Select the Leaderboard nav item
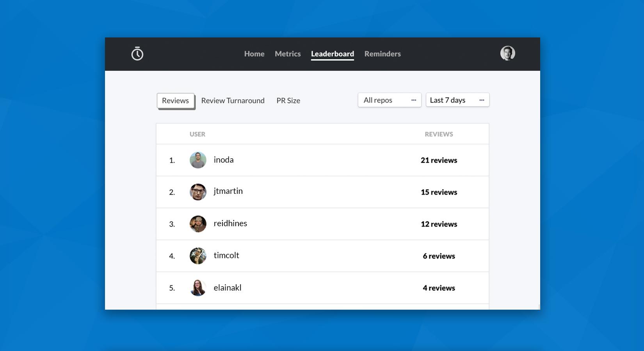The height and width of the screenshot is (351, 644). [332, 54]
